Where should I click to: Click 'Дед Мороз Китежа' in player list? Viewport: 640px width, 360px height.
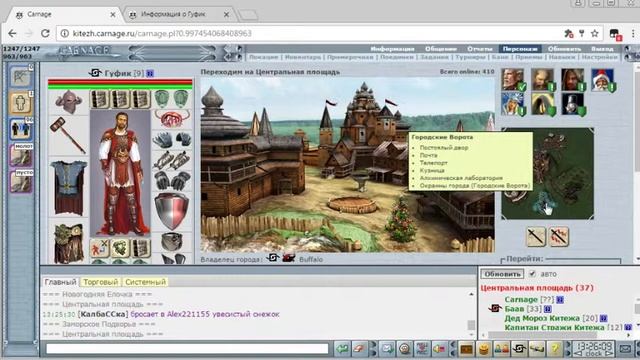coord(542,318)
